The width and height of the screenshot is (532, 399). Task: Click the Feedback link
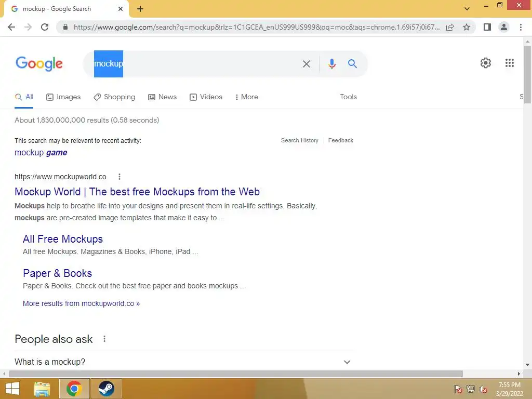[341, 140]
